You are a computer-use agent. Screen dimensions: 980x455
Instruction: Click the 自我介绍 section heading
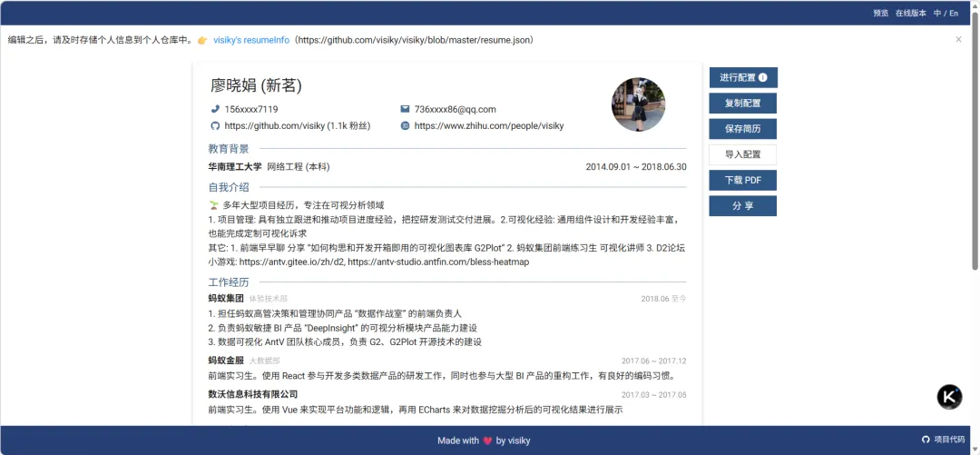point(229,187)
